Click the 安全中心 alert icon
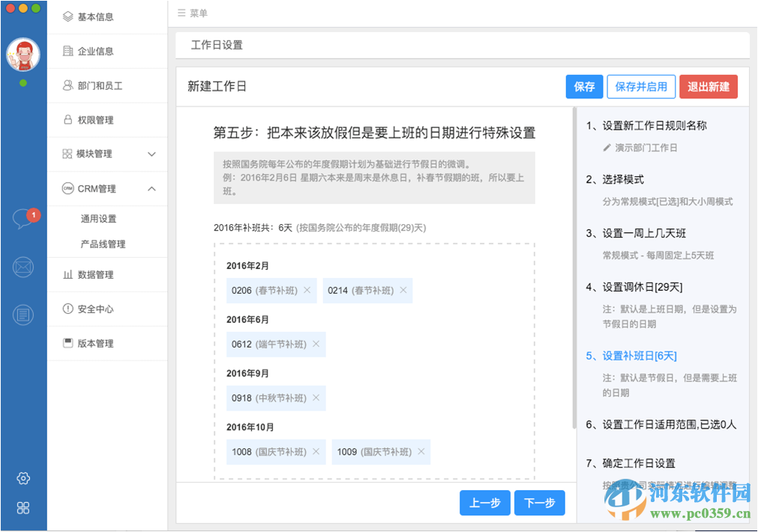This screenshot has height=532, width=758. pos(67,309)
